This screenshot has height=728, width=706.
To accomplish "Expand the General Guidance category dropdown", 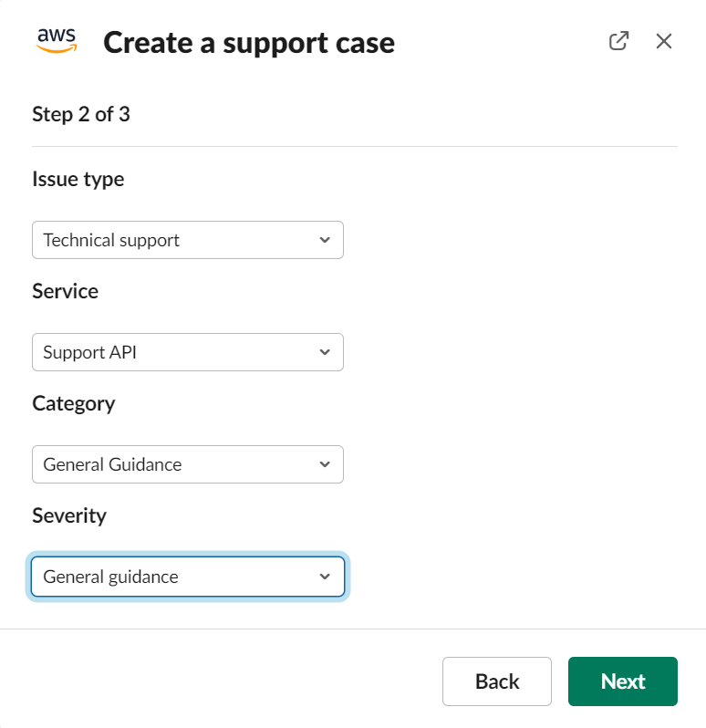I will (188, 464).
